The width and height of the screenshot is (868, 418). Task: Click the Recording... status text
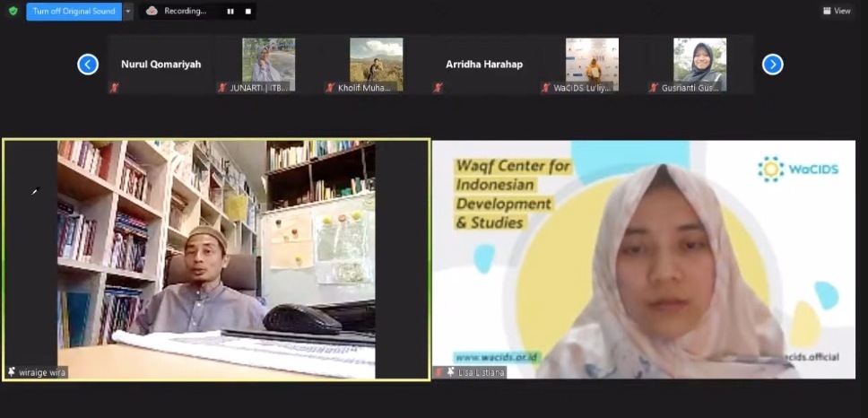pos(185,11)
